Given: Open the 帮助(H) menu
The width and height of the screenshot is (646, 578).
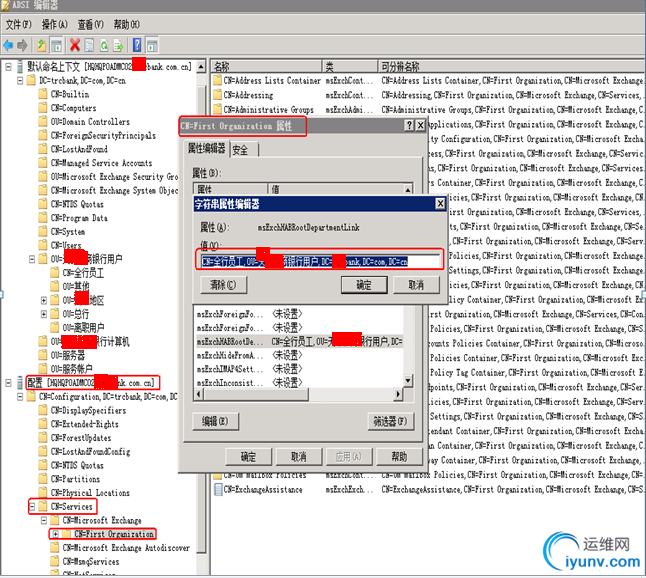Looking at the screenshot, I should point(127,25).
